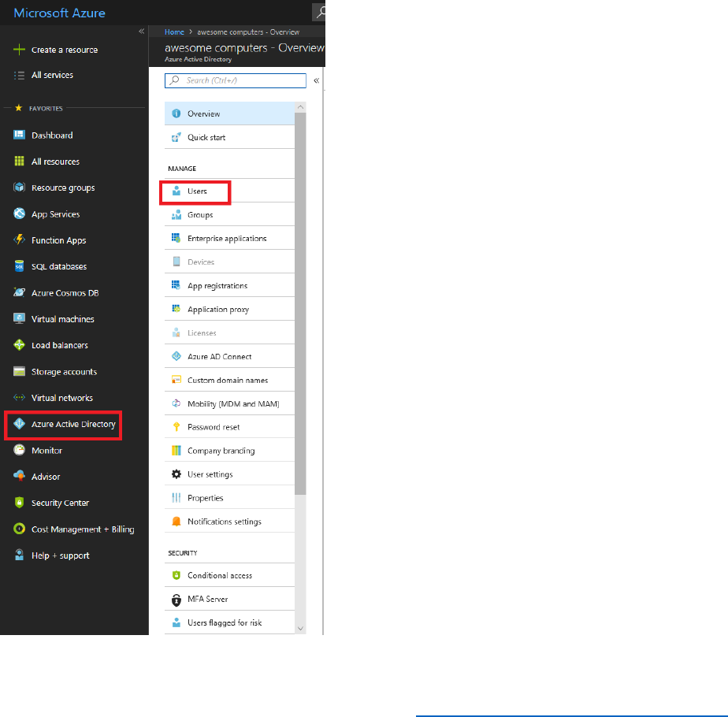The image size is (728, 717).
Task: Click the blade menu scroll up arrow
Action: [x=300, y=107]
